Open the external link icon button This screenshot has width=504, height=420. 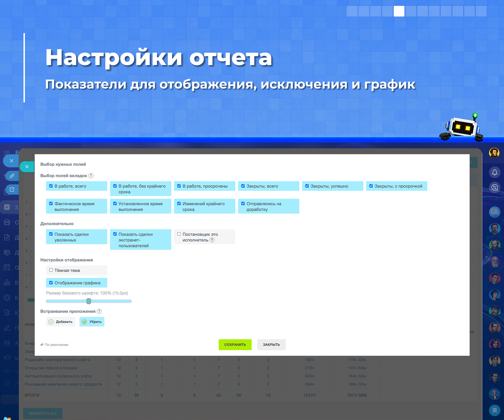pos(12,190)
